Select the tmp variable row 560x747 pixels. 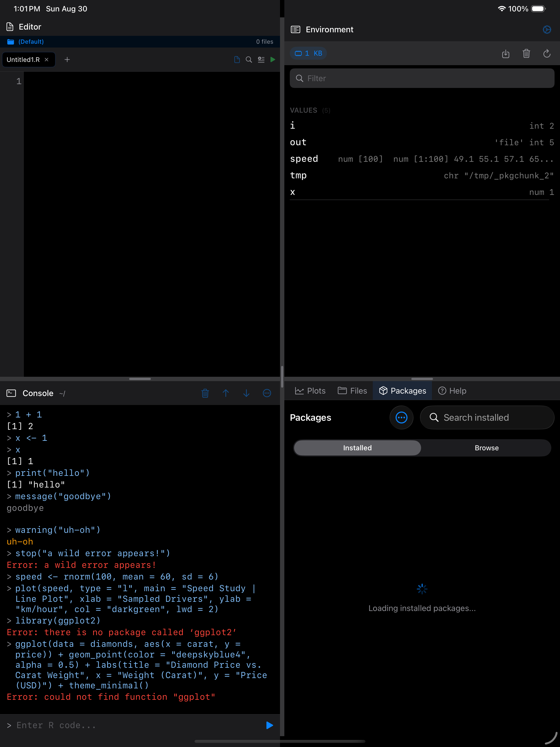pyautogui.click(x=422, y=175)
